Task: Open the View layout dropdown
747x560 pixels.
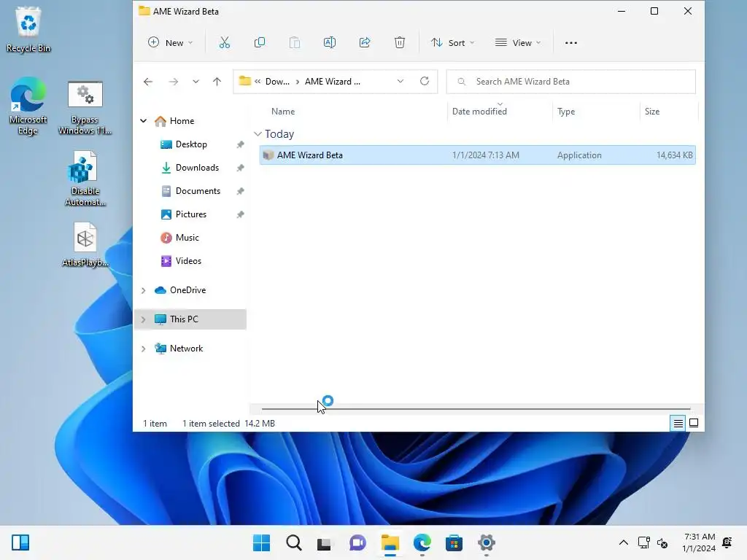Action: tap(518, 43)
